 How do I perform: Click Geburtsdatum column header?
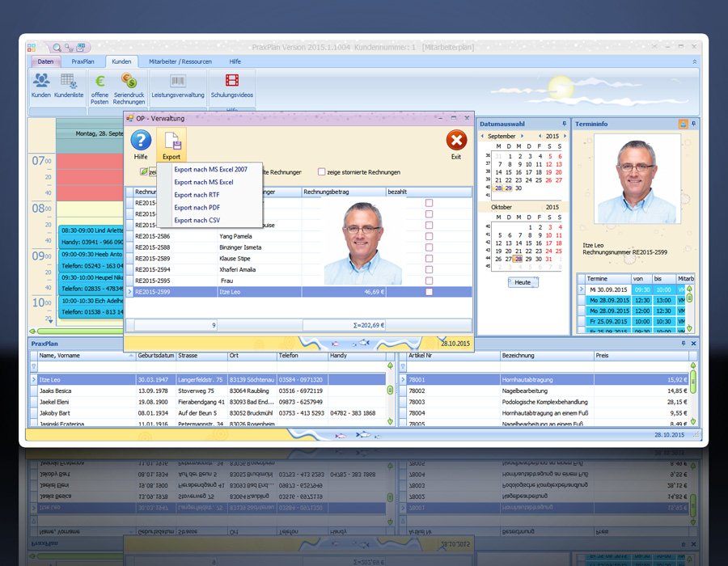point(156,356)
